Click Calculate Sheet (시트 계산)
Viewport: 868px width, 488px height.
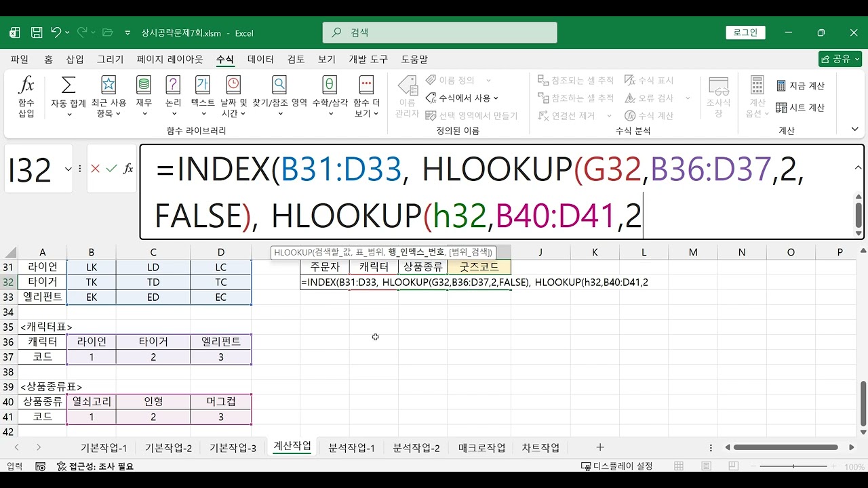coord(800,108)
